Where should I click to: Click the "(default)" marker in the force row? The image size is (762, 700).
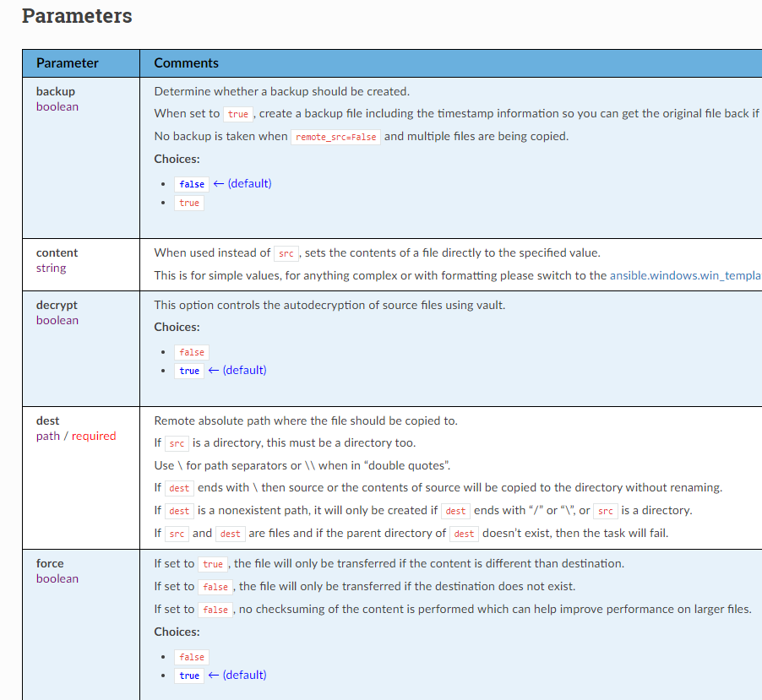click(244, 676)
